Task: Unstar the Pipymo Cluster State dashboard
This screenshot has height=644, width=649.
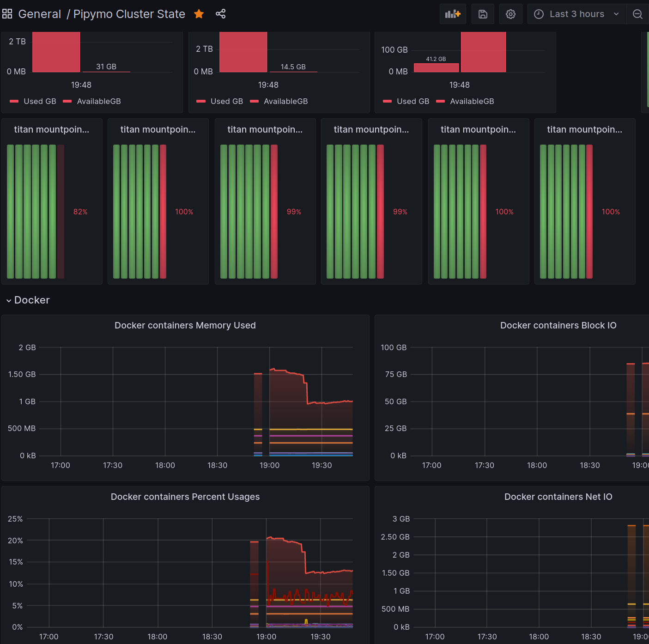Action: pos(199,14)
